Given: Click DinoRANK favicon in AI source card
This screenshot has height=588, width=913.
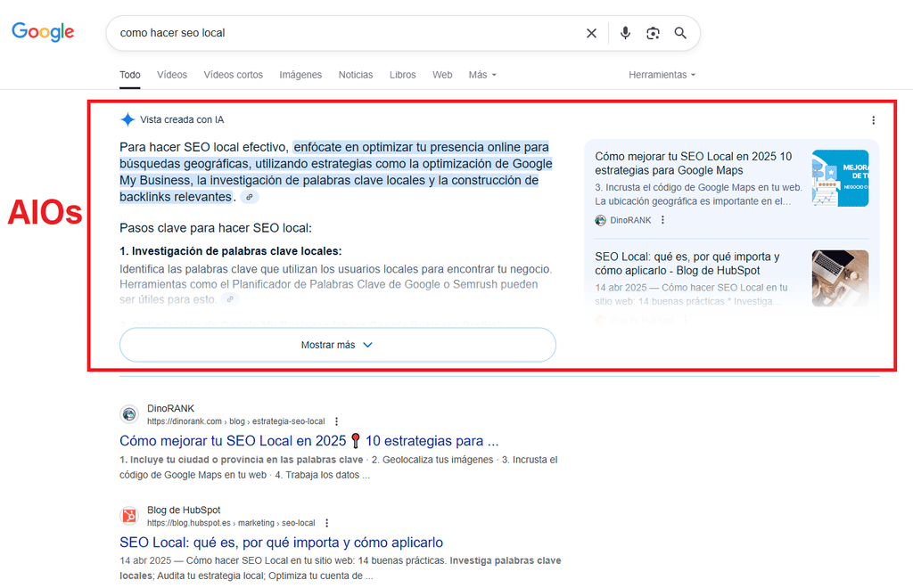Looking at the screenshot, I should click(x=600, y=220).
